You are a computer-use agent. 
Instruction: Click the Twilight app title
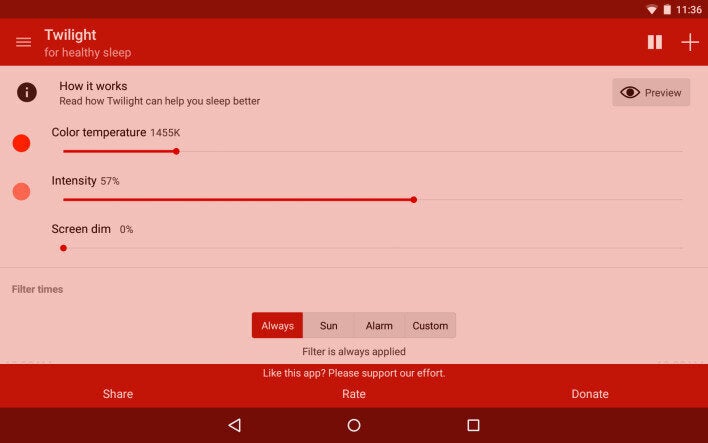click(x=70, y=35)
